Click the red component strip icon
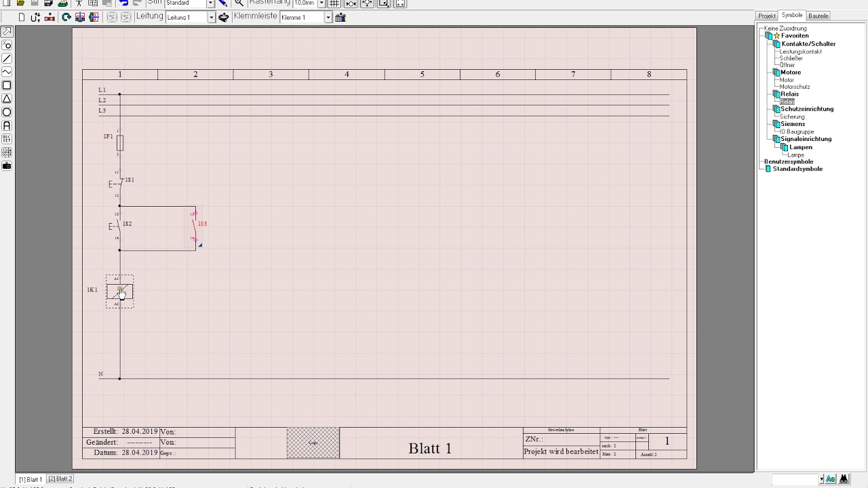Viewport: 868px width, 488px height. (50, 17)
